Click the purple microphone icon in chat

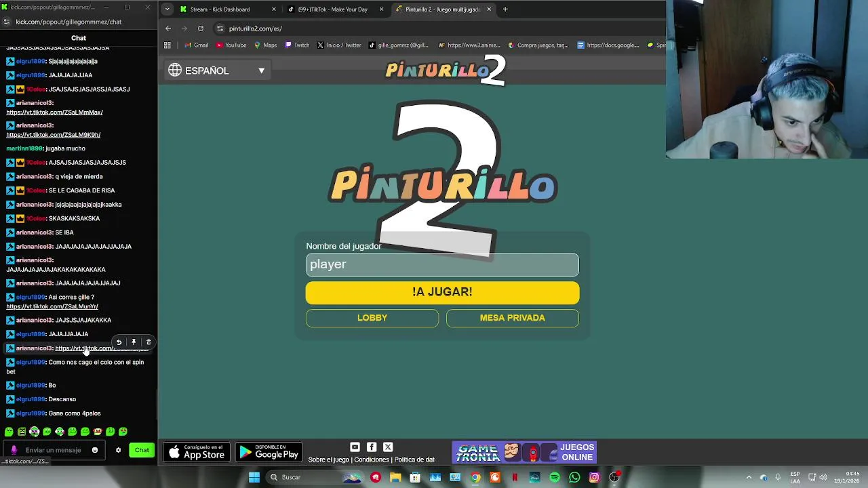tap(14, 450)
